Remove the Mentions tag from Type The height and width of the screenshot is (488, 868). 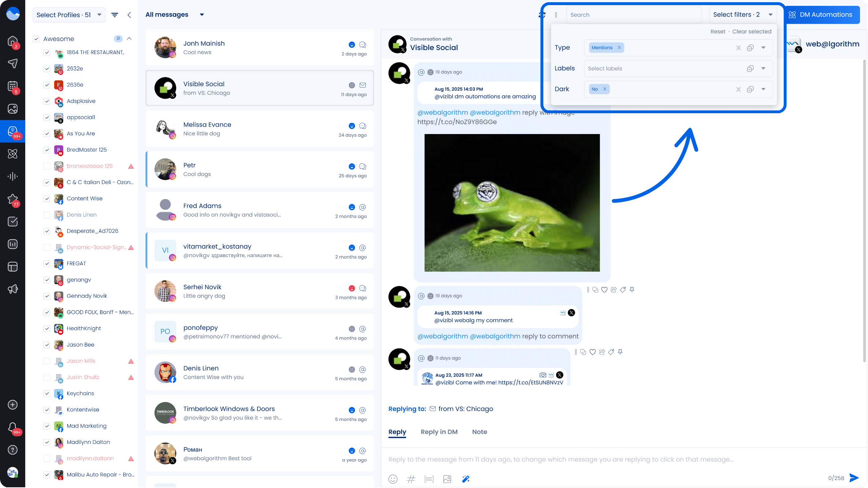(620, 48)
